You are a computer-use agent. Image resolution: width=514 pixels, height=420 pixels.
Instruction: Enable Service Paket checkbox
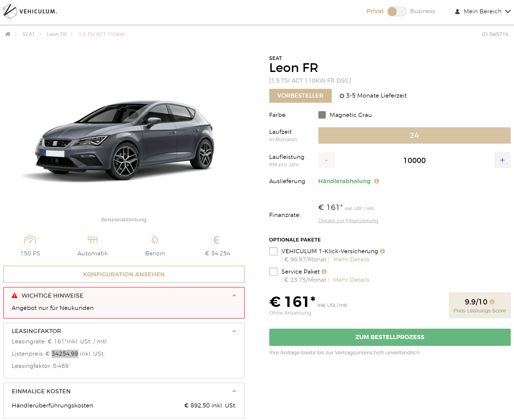pyautogui.click(x=273, y=272)
